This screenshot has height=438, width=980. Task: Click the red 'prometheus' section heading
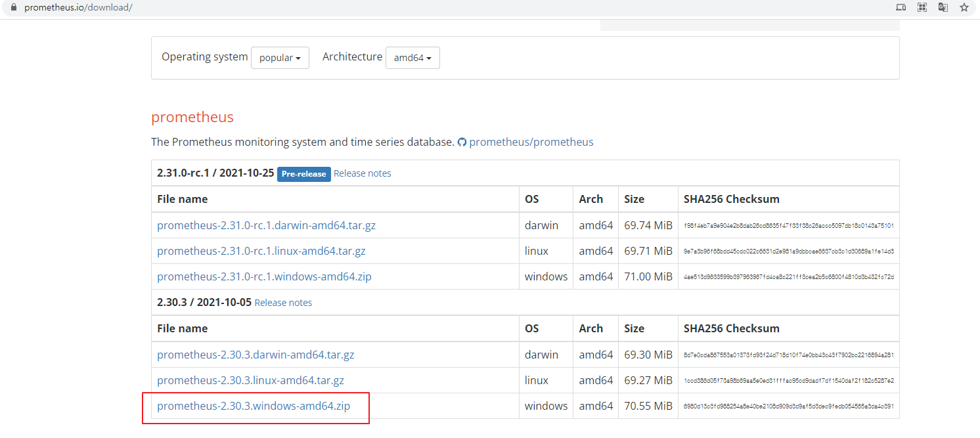coord(192,117)
